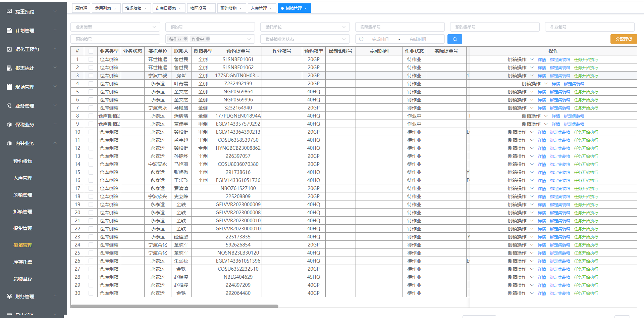Check the box for row 20 GFLVVR2023000008
Viewport: 644px width, 318px height.
click(x=91, y=213)
